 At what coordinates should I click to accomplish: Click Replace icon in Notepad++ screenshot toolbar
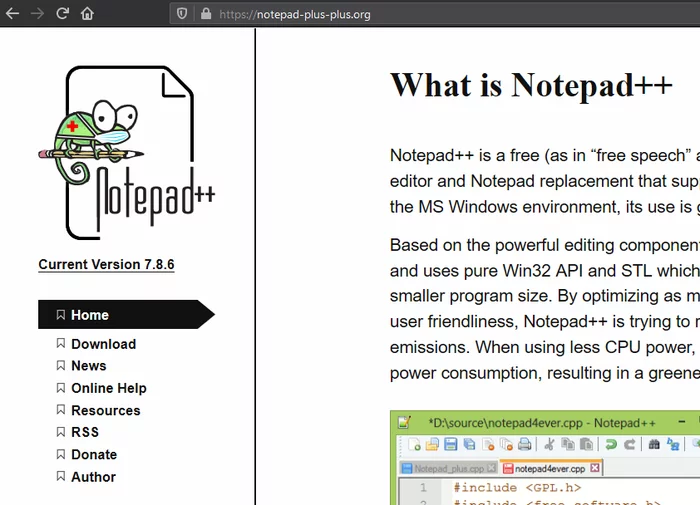point(673,444)
